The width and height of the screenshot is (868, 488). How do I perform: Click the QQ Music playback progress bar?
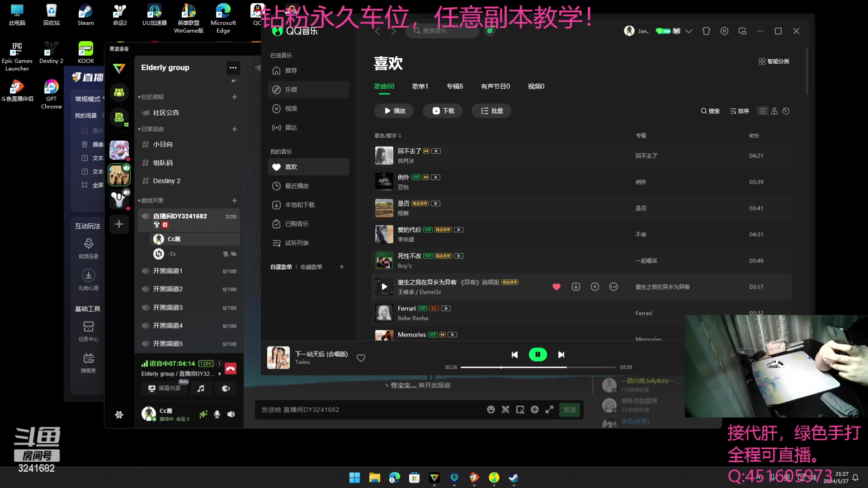pos(538,367)
